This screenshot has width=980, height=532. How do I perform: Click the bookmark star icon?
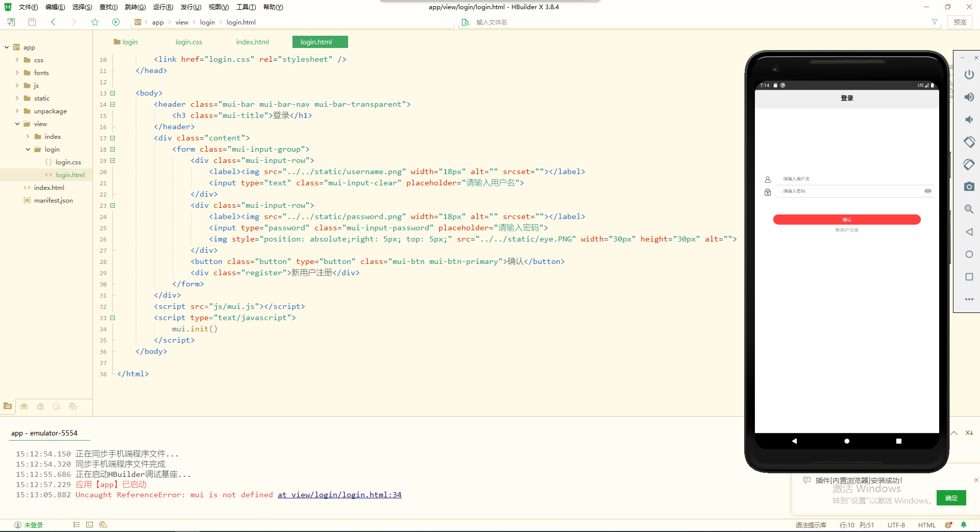tap(95, 22)
